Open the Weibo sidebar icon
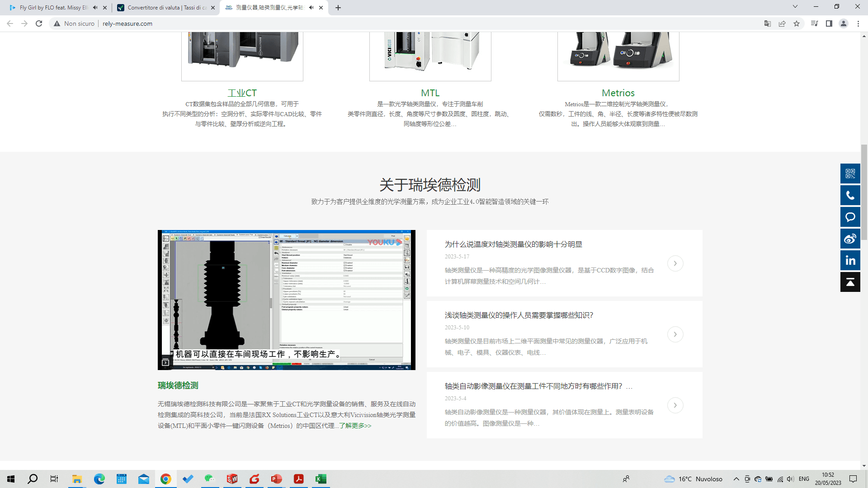Viewport: 868px width, 488px height. coord(850,239)
